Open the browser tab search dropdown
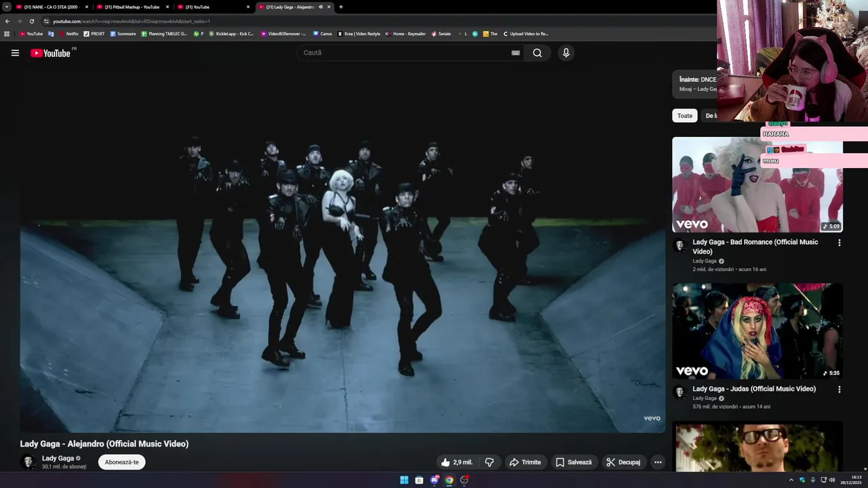 point(7,7)
